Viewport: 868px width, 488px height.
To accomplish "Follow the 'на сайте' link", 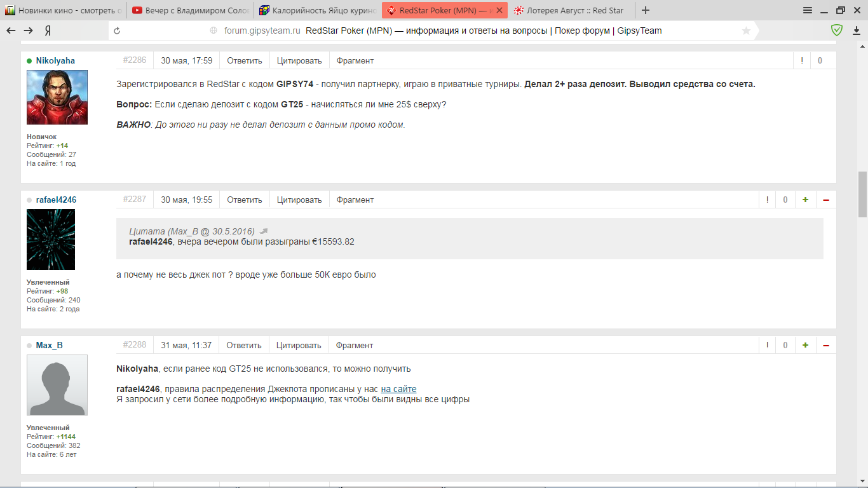I will click(398, 389).
